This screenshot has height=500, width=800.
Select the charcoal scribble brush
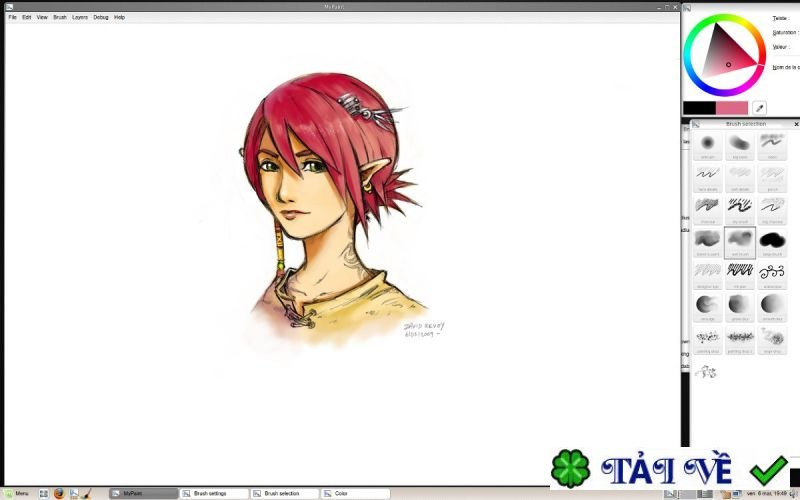pyautogui.click(x=707, y=210)
